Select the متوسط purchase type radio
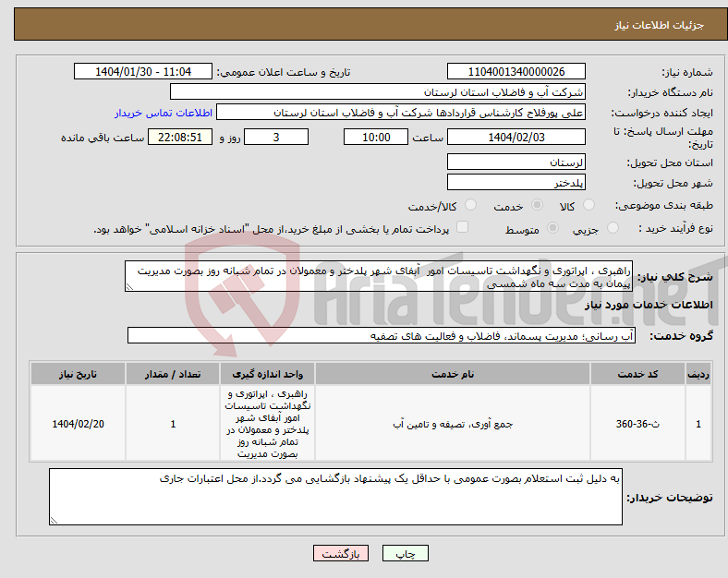 (552, 228)
